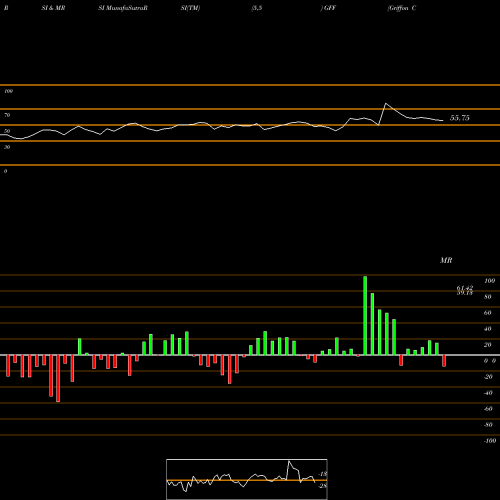500x500 pixels.
Task: Click the MR axis label -60
Action: click(x=488, y=409)
